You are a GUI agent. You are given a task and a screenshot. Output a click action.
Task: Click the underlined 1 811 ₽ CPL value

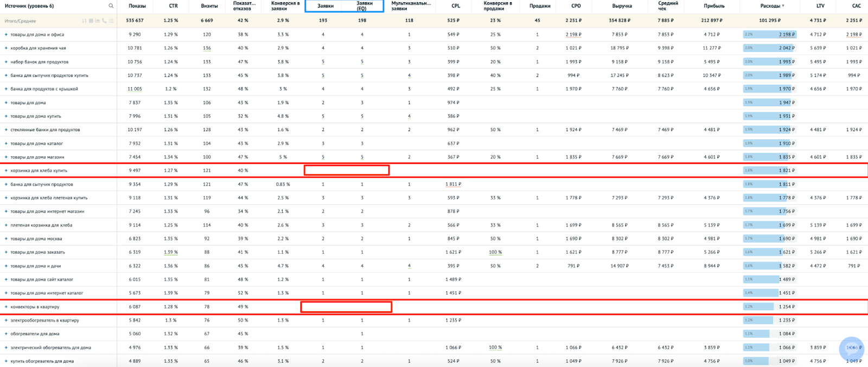pos(453,184)
